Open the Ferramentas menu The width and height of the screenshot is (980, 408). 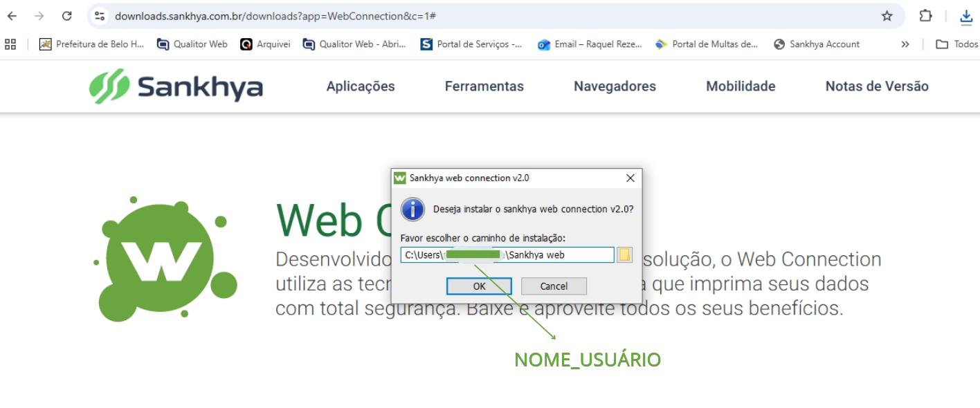484,86
